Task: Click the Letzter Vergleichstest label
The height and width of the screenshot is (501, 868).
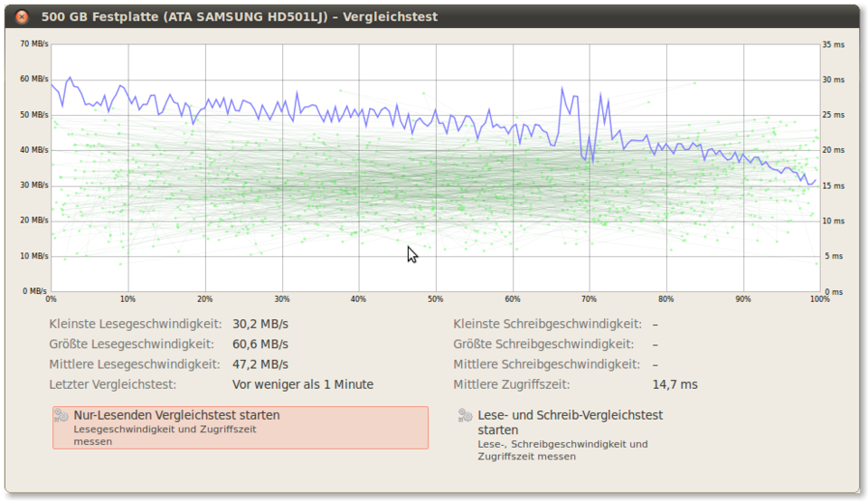Action: pyautogui.click(x=112, y=384)
